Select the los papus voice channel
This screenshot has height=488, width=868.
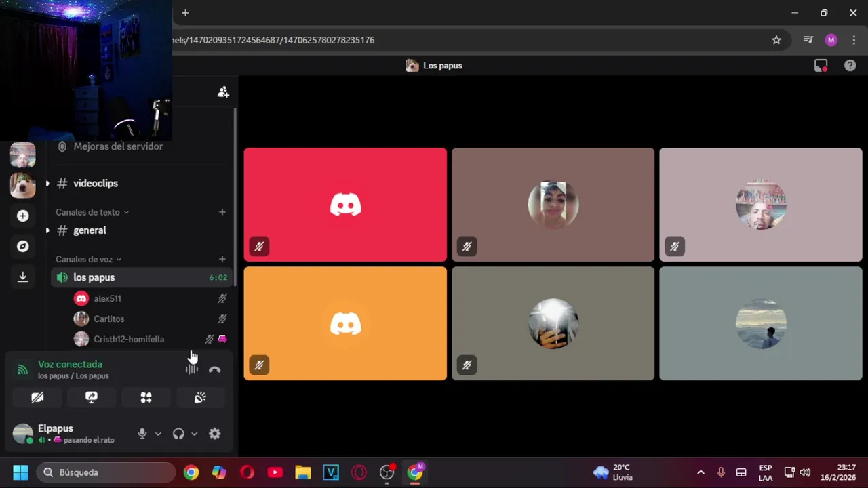click(142, 277)
